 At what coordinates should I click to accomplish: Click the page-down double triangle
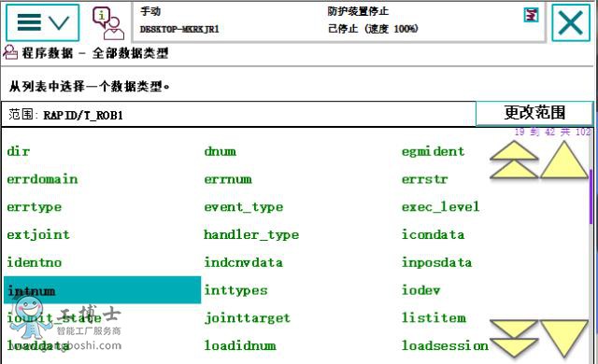[514, 338]
